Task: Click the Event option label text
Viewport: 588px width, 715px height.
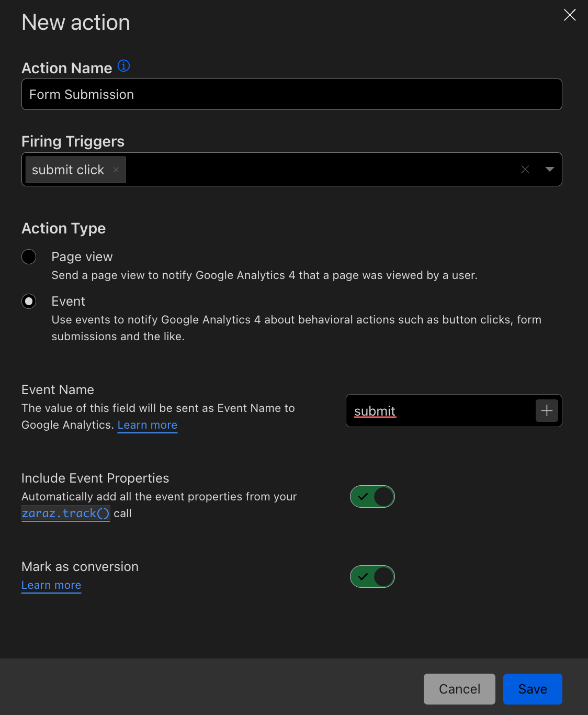Action: coord(69,301)
